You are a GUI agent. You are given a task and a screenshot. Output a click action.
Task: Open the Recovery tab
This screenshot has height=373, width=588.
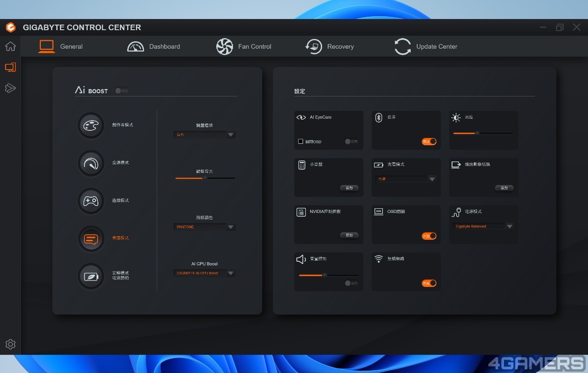330,46
